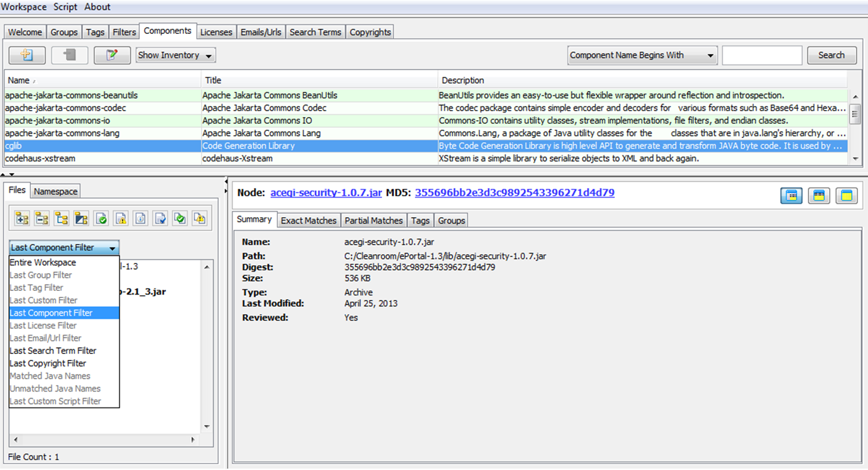Open the Show Inventory dropdown
868x470 pixels.
pos(176,55)
